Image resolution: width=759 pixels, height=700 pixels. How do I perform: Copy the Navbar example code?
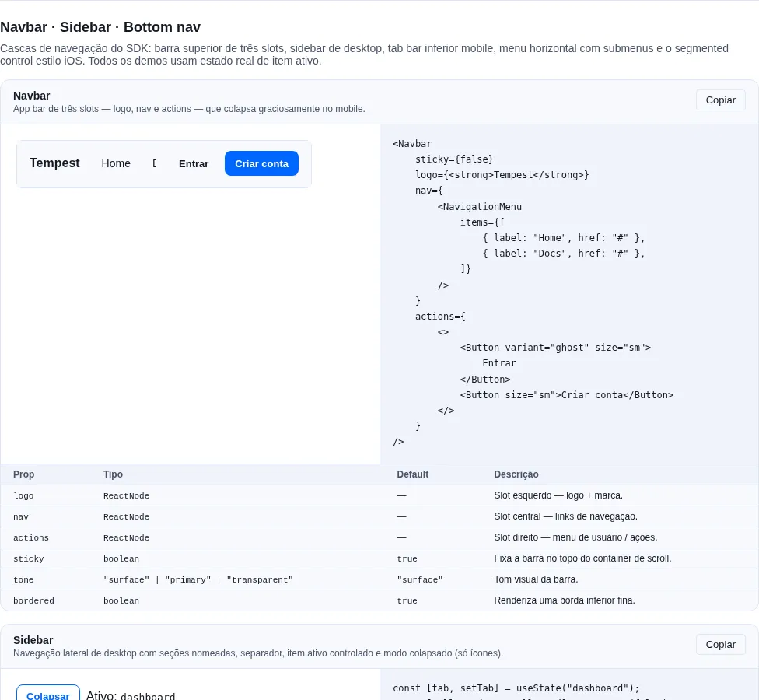point(720,100)
